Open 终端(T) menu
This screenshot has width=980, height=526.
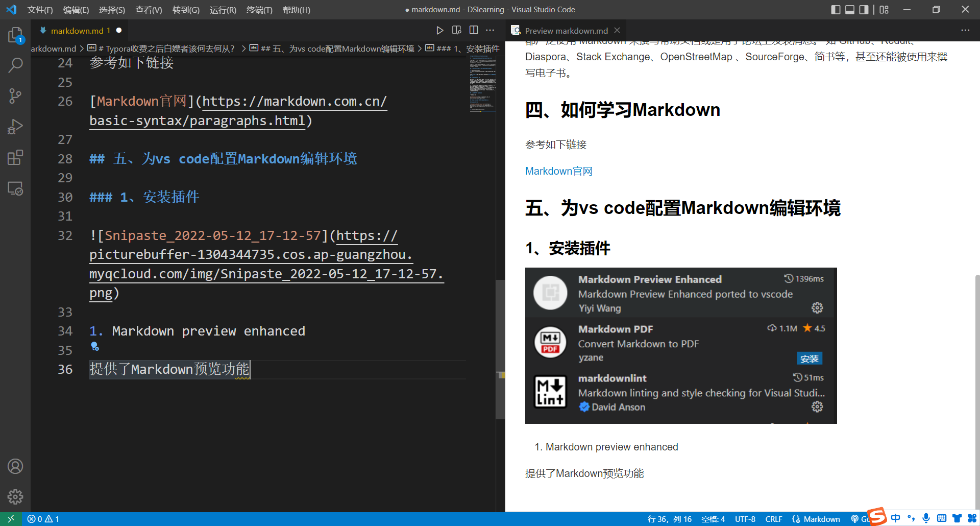tap(259, 10)
